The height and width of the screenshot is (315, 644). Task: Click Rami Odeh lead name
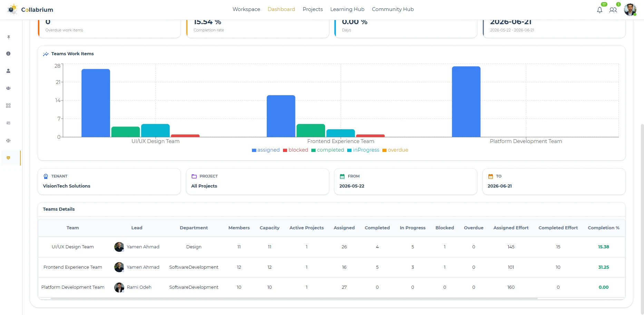[x=139, y=287]
